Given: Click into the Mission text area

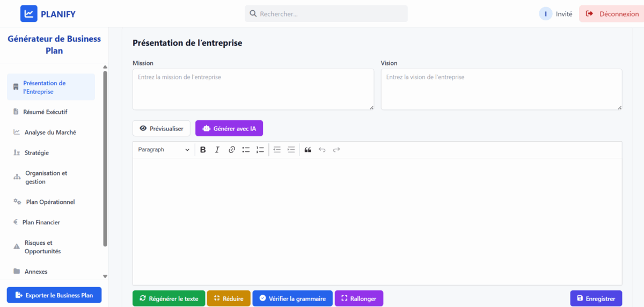Looking at the screenshot, I should (x=253, y=89).
